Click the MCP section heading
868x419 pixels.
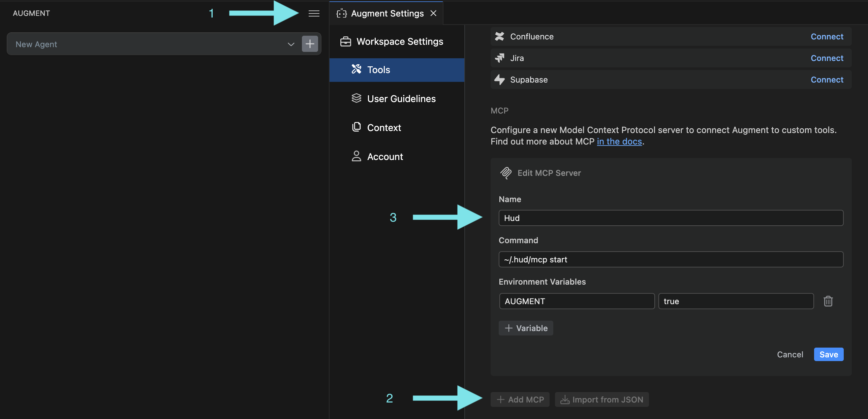pyautogui.click(x=499, y=110)
